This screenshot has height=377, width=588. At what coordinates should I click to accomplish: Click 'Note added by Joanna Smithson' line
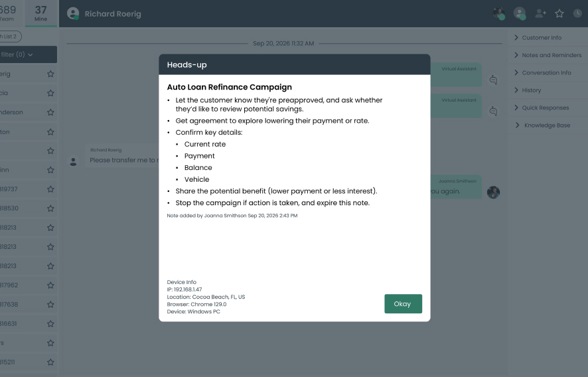[232, 216]
